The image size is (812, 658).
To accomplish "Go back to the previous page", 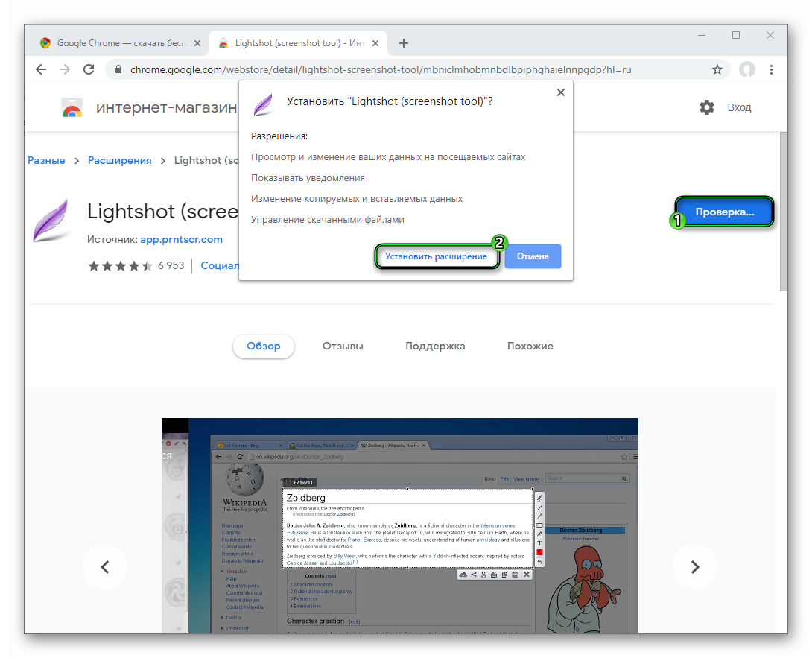I will (x=41, y=69).
